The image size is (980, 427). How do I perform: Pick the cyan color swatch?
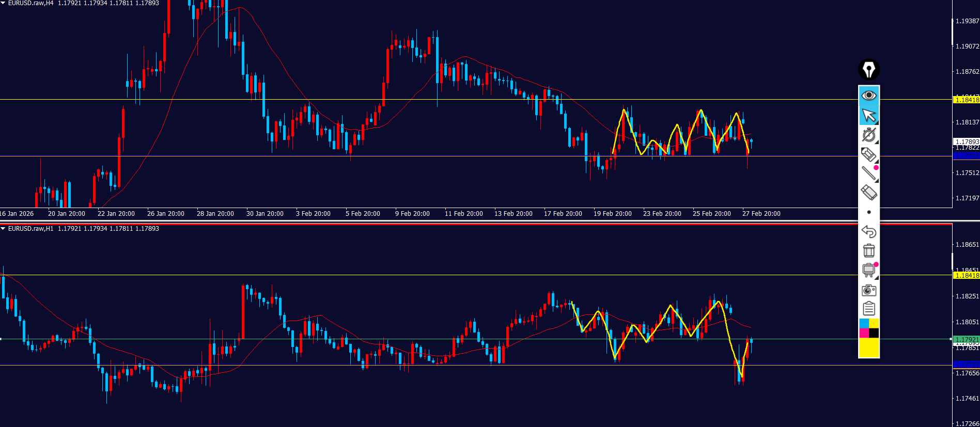click(x=864, y=323)
